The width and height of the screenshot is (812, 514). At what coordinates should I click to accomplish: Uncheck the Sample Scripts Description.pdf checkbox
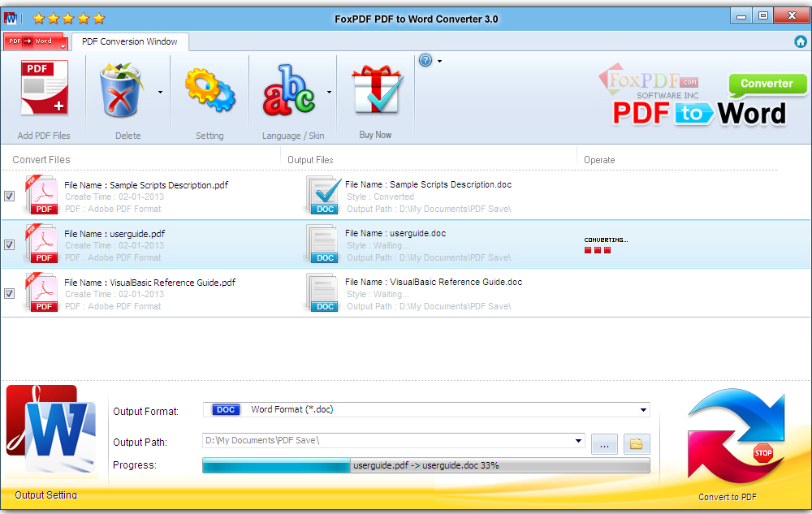(9, 197)
